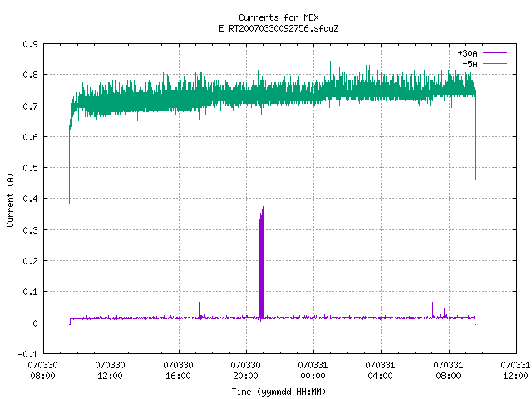
Task: Click the y-axis tick value 0.6
Action: pos(30,137)
